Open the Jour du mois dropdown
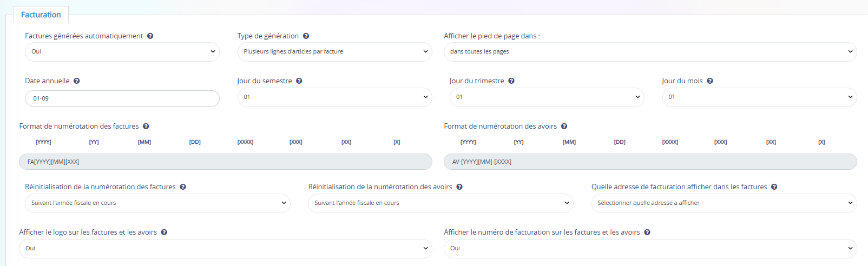The width and height of the screenshot is (868, 266). [760, 97]
